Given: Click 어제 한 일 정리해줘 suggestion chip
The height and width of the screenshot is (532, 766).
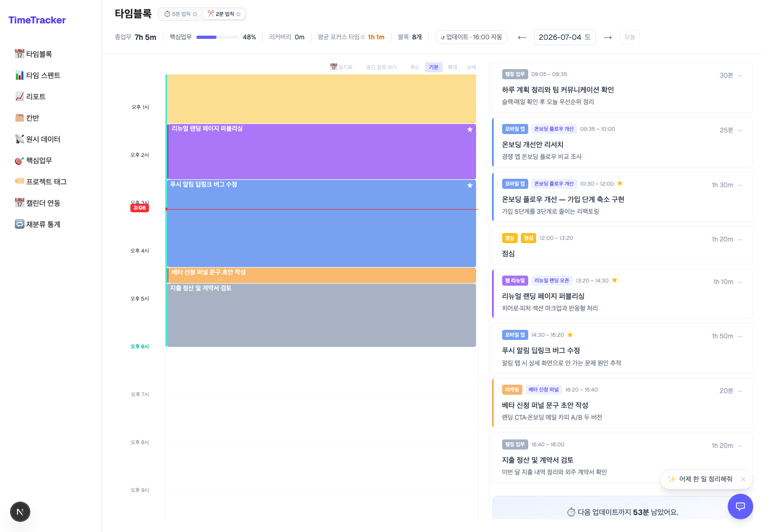Looking at the screenshot, I should pyautogui.click(x=700, y=479).
